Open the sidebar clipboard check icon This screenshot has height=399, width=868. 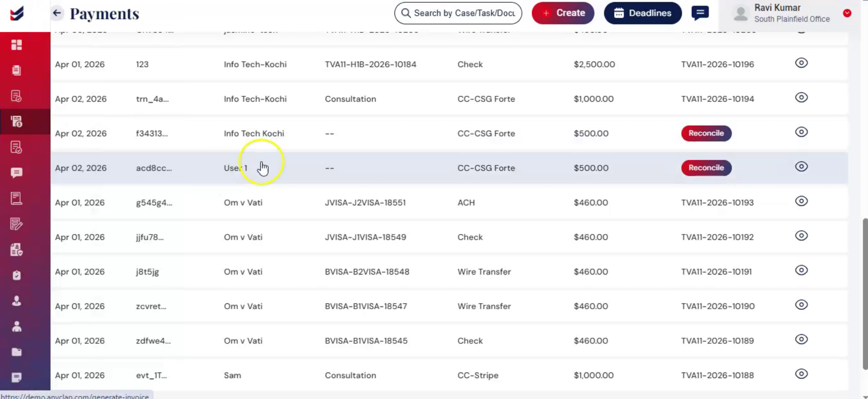(x=16, y=276)
